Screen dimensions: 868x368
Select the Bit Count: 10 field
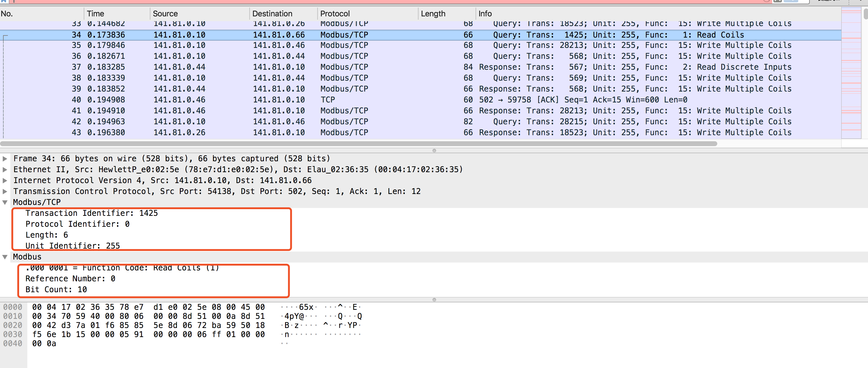click(56, 289)
